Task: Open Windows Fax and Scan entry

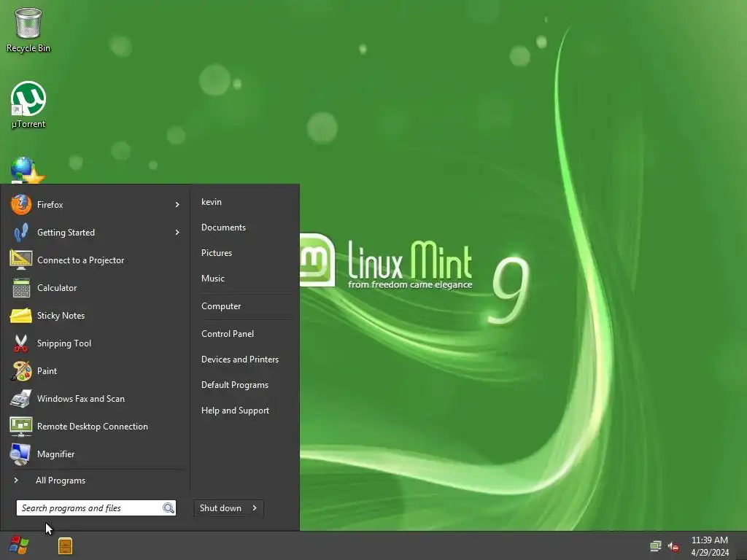Action: [96, 399]
